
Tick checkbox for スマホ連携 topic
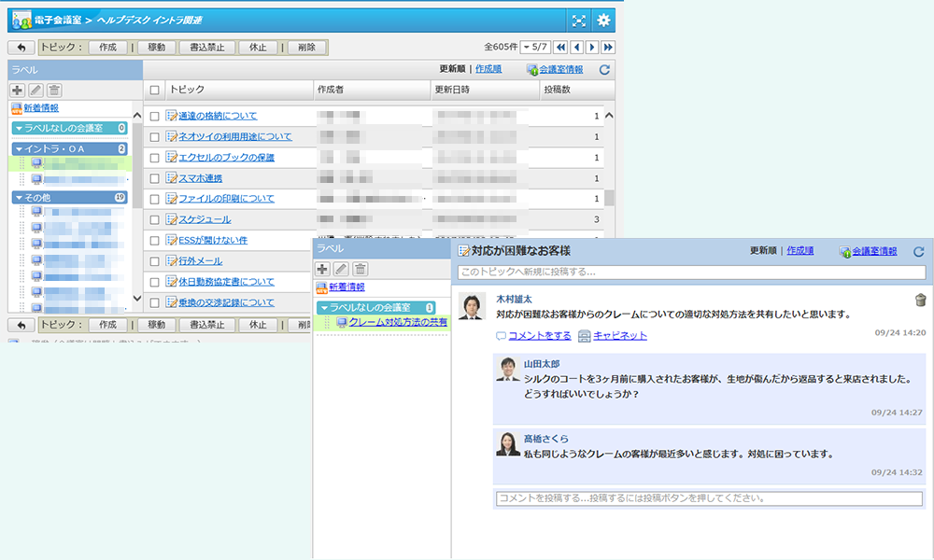point(155,178)
